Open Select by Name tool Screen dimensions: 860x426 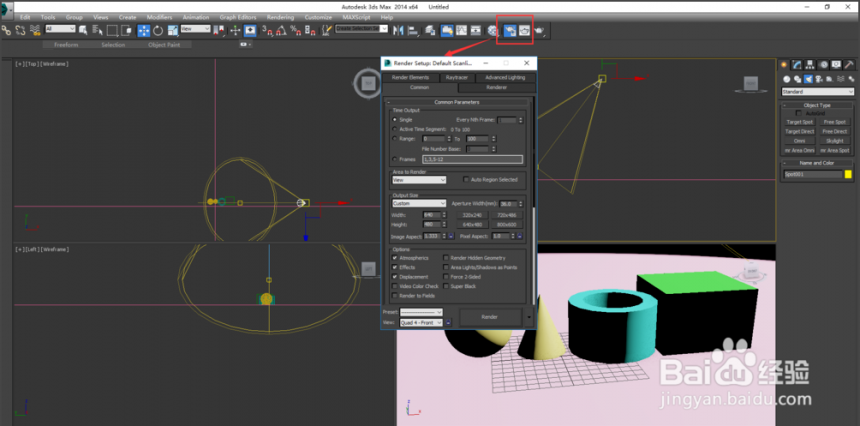click(x=98, y=30)
